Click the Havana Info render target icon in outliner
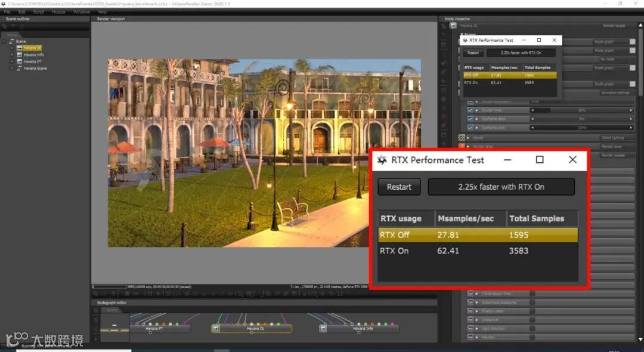 click(19, 55)
